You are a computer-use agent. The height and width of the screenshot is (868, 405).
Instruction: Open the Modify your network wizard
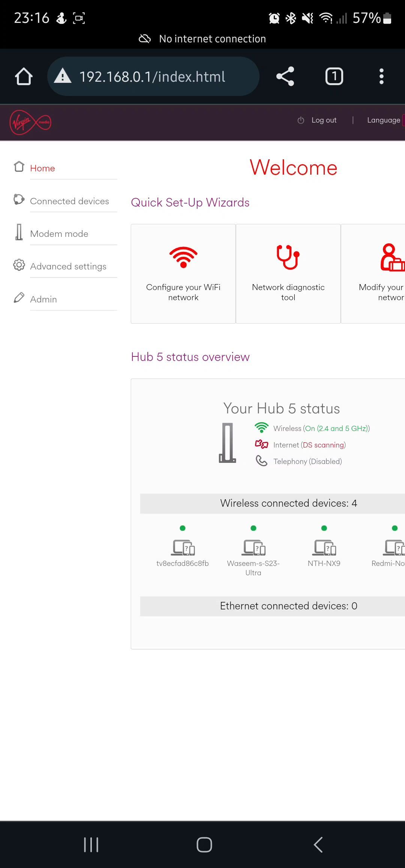[373, 274]
